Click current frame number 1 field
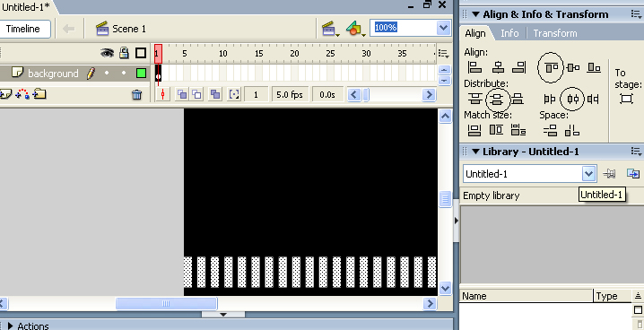Viewport: 644px width, 330px height. point(256,95)
